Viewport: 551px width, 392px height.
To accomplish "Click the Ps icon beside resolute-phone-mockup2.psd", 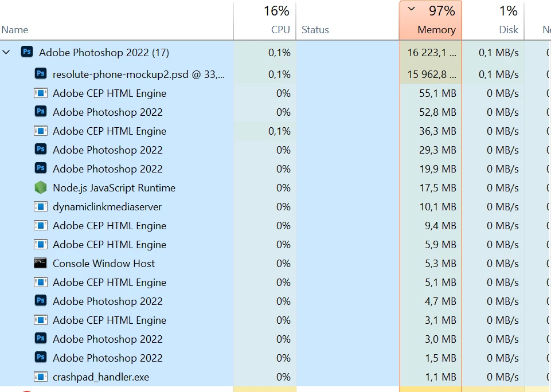I will [x=40, y=74].
